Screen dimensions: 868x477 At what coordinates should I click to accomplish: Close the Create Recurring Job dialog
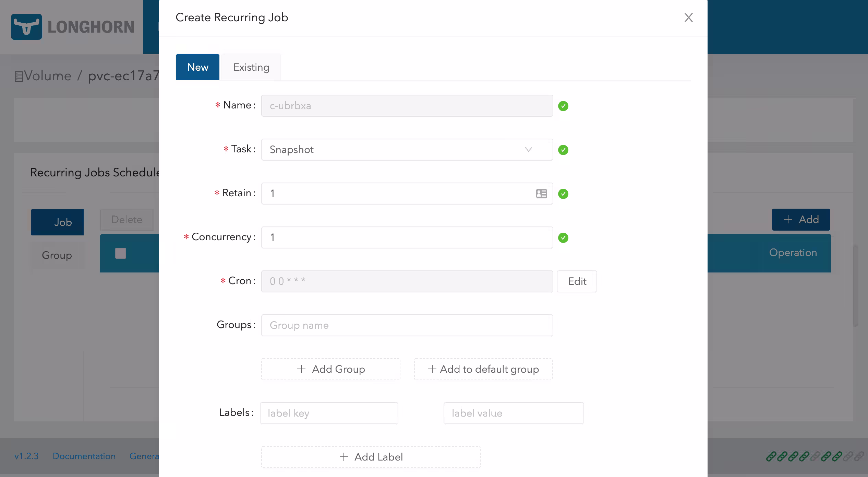coord(688,18)
